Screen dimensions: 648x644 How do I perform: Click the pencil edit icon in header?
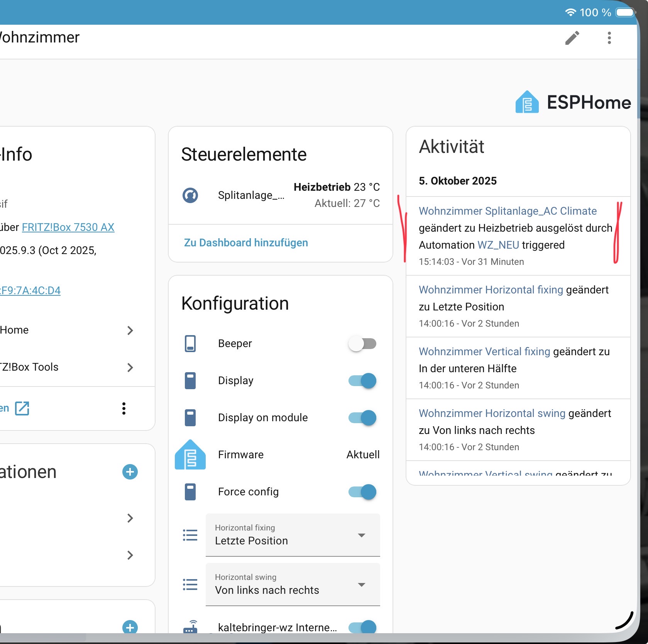click(x=572, y=38)
